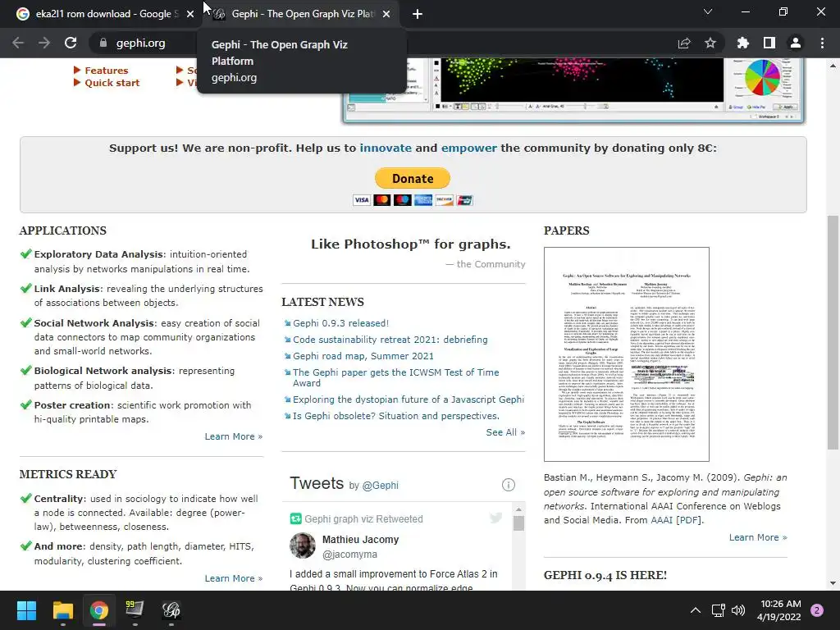Share this page icon in address bar

click(x=684, y=43)
